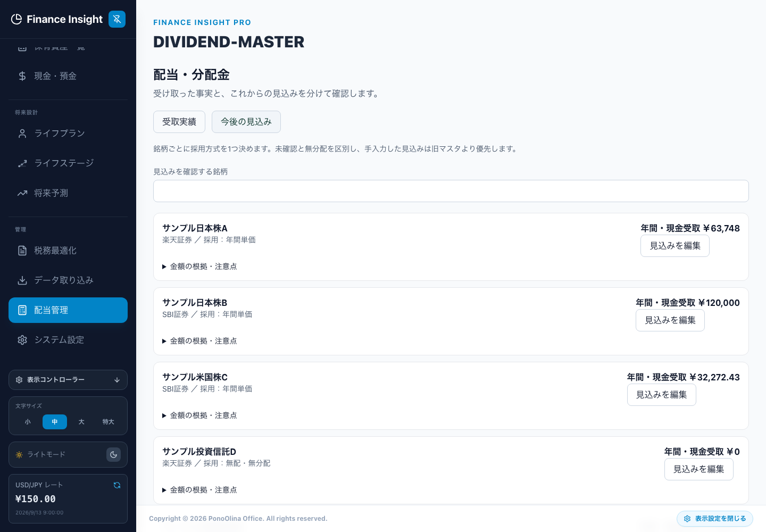766x532 pixels.
Task: Click the document icon for 税務最適化
Action: pos(22,251)
